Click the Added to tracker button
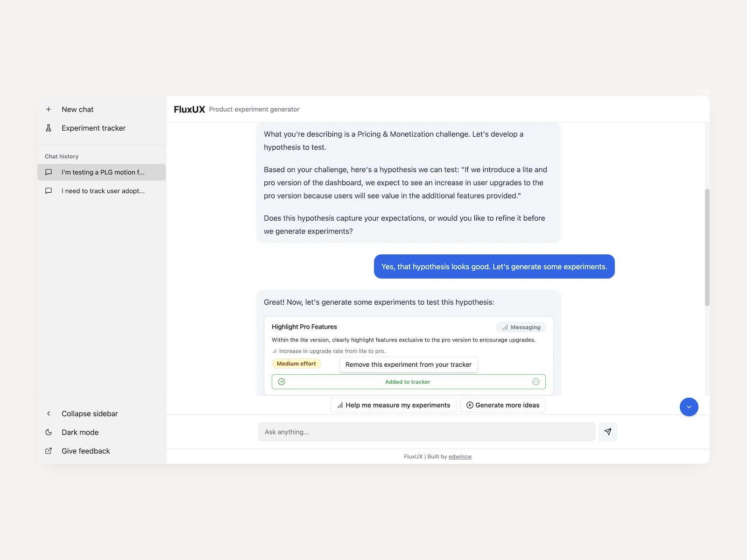The image size is (747, 560). (409, 382)
